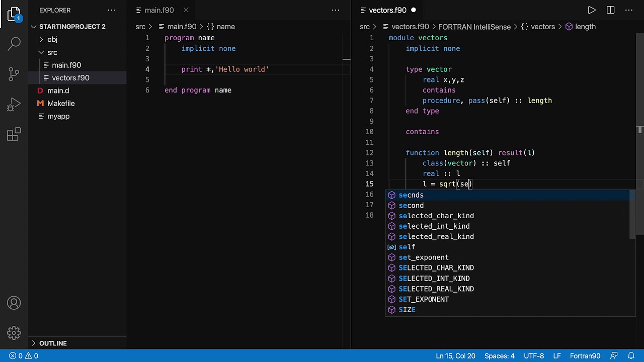Open Ln 15, Col 20 go-to-line
The image size is (644, 362).
(455, 356)
